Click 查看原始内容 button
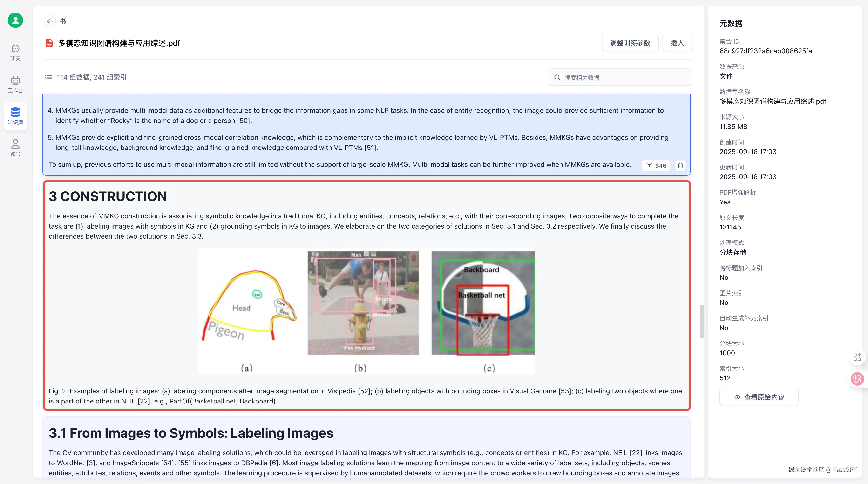Image resolution: width=868 pixels, height=484 pixels. [x=759, y=397]
